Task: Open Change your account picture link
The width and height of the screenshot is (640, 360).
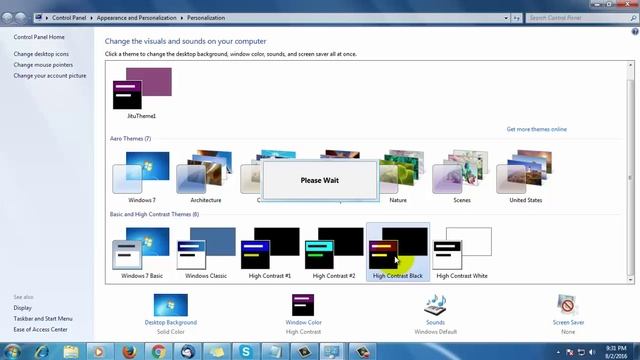Action: point(50,76)
